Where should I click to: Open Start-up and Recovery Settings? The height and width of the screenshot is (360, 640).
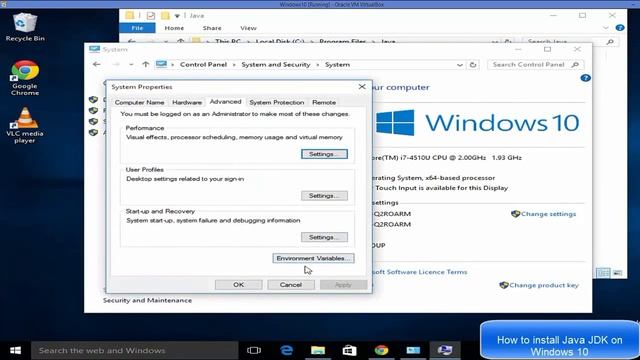(324, 237)
